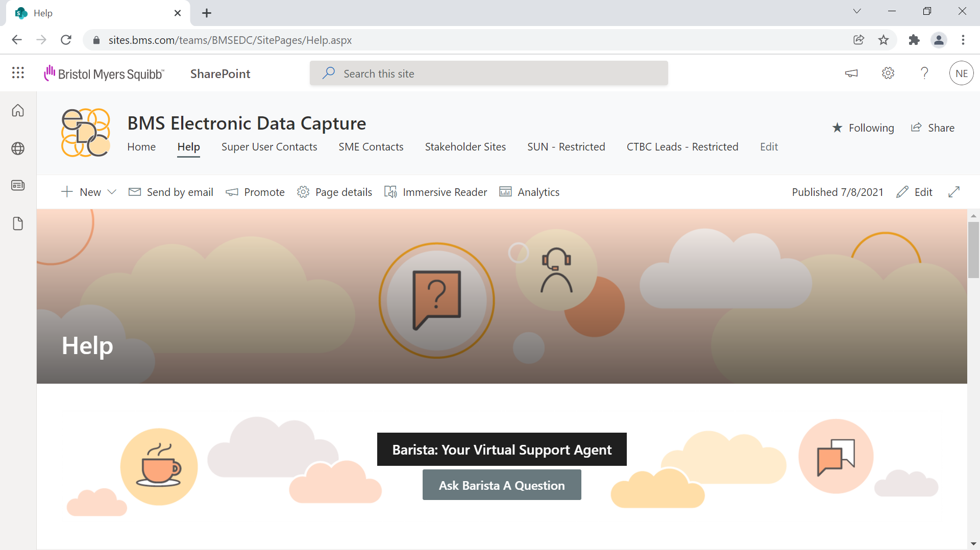Expand the New dropdown menu
Viewport: 980px width, 550px height.
112,192
